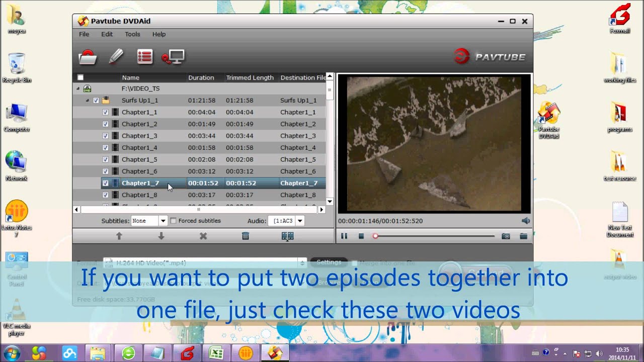The width and height of the screenshot is (644, 362).
Task: Open the Subtitles dropdown
Action: point(163,221)
